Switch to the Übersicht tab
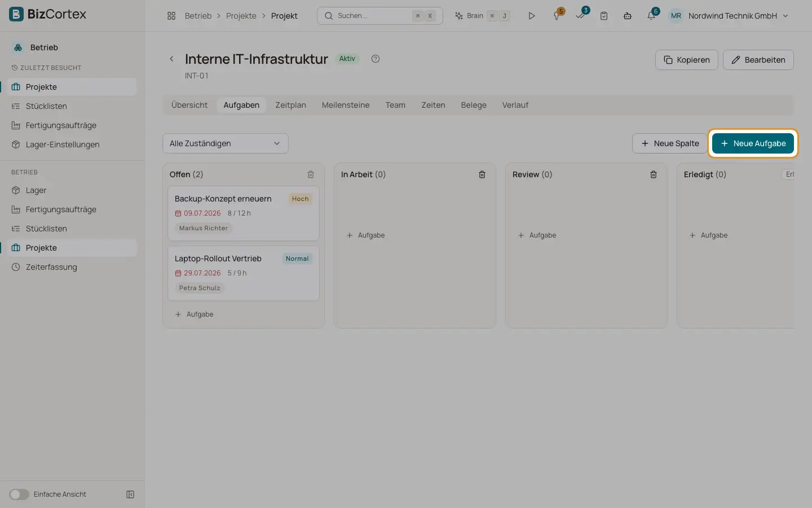The width and height of the screenshot is (812, 508). 189,105
